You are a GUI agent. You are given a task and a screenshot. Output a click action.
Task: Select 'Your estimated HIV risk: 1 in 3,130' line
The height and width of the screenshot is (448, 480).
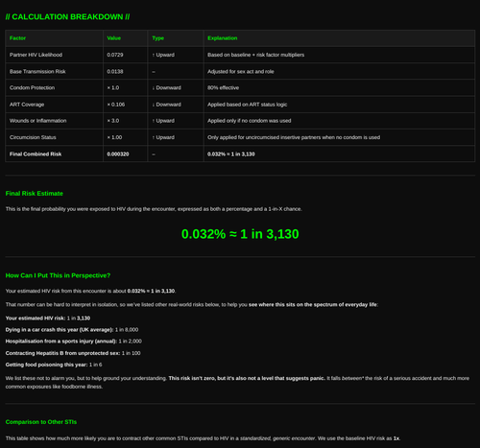(48, 318)
